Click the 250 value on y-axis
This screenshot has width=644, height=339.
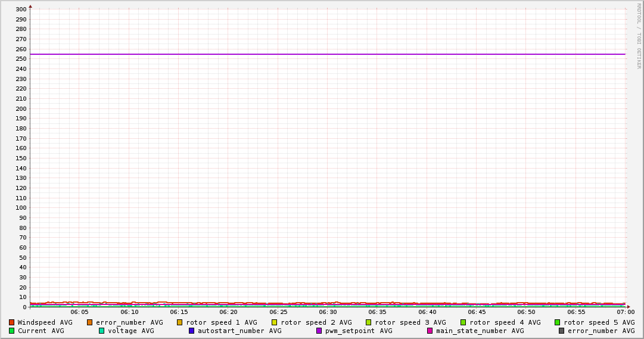click(21, 59)
